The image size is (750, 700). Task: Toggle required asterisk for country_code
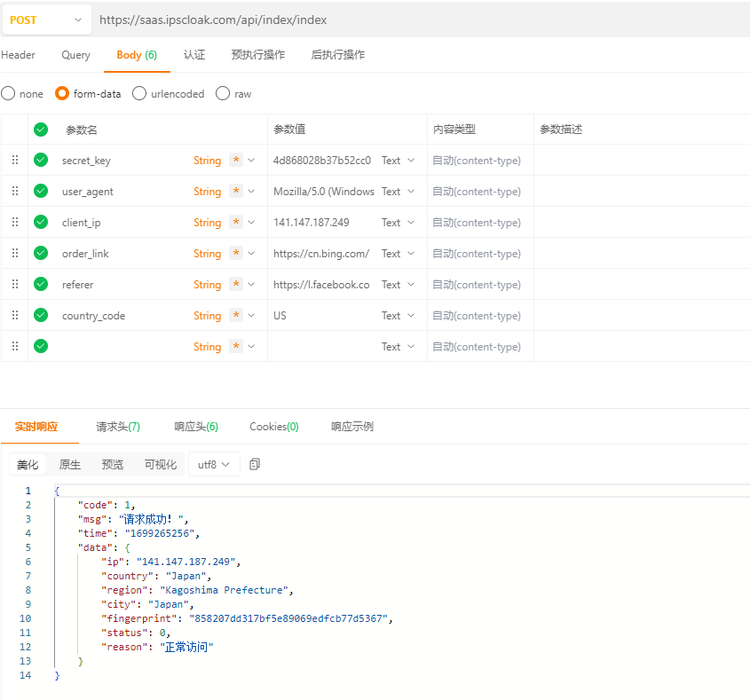[236, 315]
